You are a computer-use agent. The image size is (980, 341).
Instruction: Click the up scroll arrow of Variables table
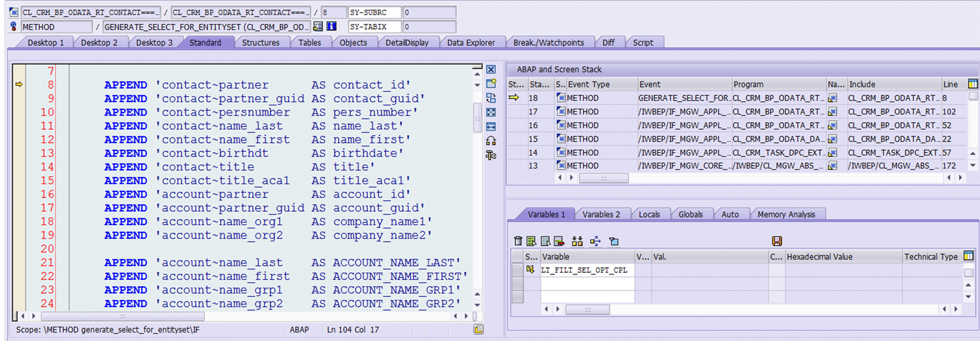(968, 285)
